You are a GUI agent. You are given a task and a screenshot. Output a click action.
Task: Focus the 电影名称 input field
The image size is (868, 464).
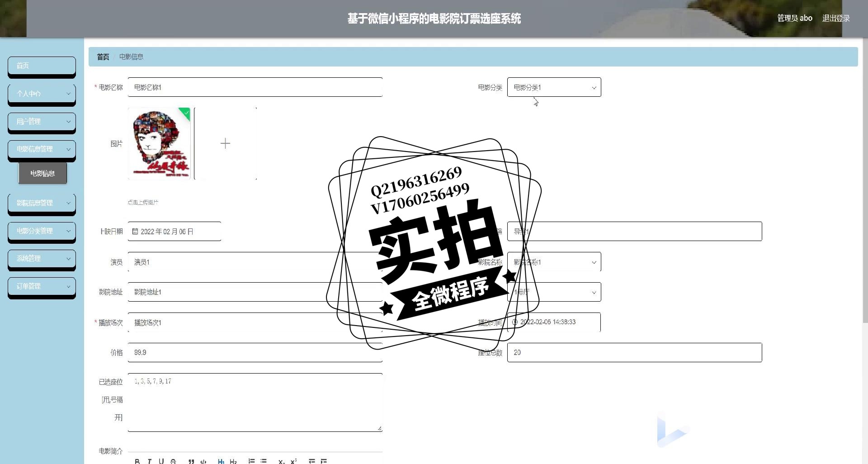[x=255, y=87]
